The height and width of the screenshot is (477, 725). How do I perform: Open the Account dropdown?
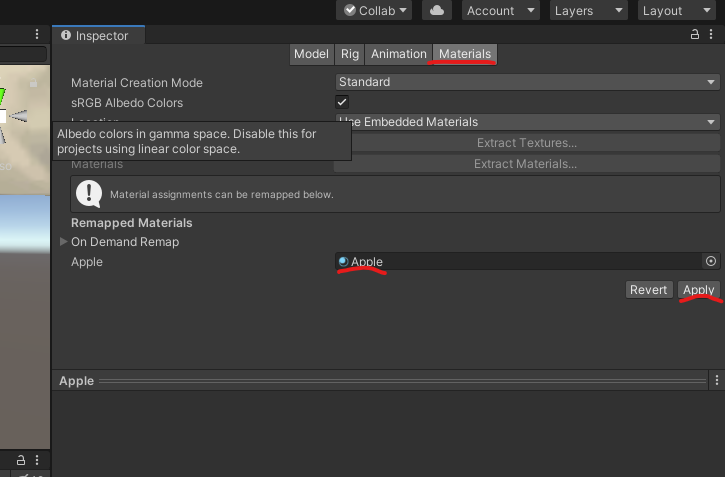point(500,10)
